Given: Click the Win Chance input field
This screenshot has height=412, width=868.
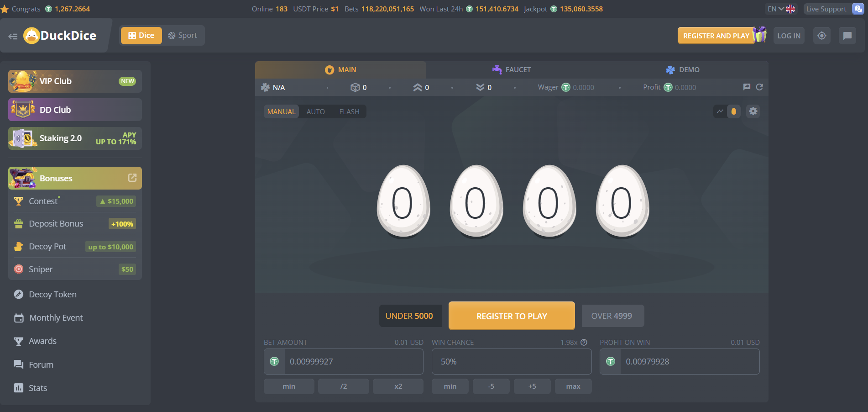Looking at the screenshot, I should [x=512, y=361].
